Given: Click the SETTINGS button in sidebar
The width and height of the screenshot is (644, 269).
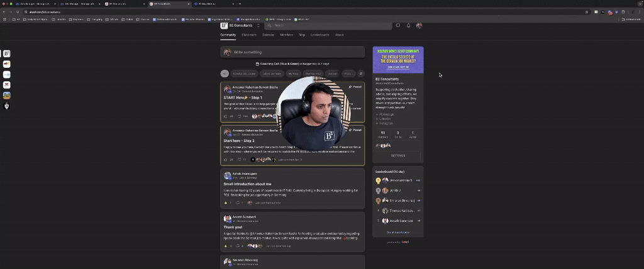Looking at the screenshot, I should click(398, 156).
